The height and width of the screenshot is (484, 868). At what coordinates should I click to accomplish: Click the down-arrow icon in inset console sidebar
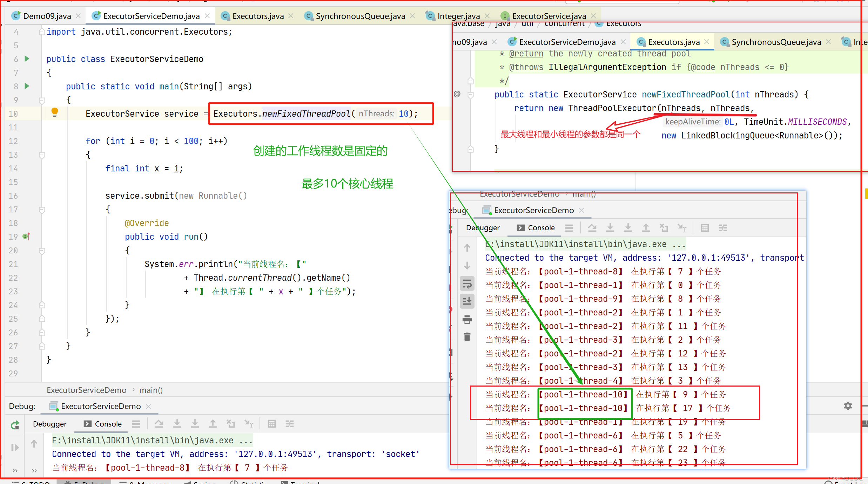click(467, 266)
